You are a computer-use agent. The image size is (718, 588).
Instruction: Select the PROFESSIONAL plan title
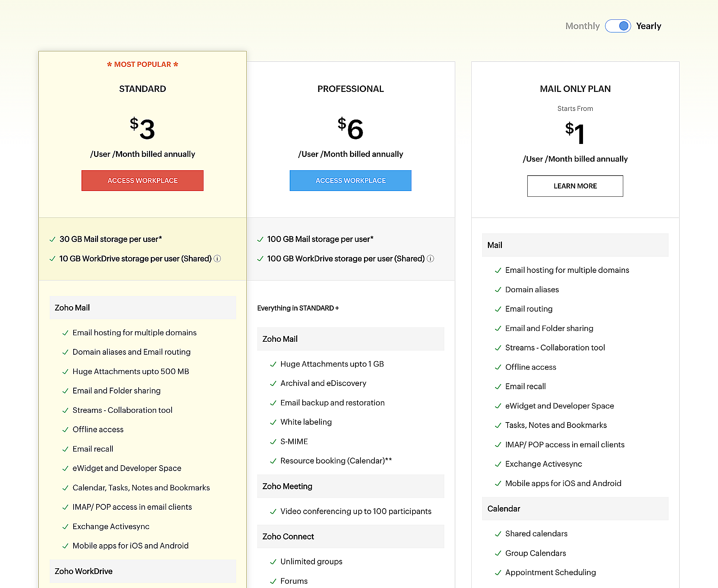tap(350, 89)
